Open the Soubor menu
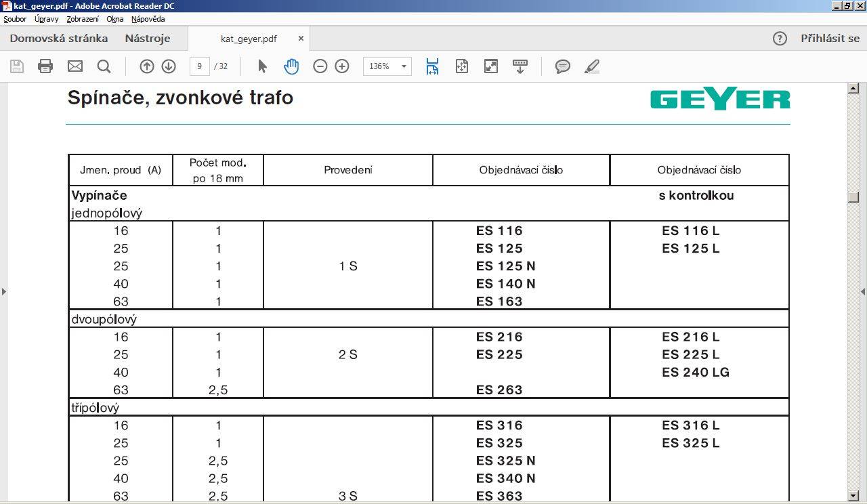 pyautogui.click(x=15, y=19)
